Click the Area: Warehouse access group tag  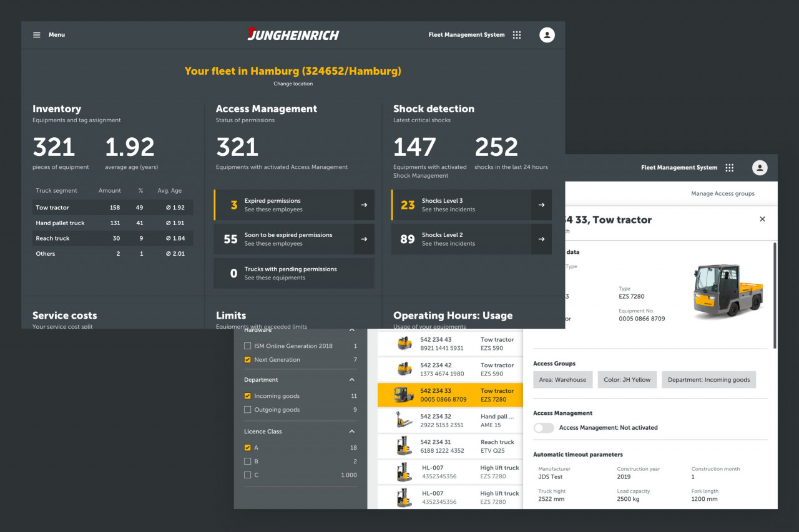(x=563, y=380)
